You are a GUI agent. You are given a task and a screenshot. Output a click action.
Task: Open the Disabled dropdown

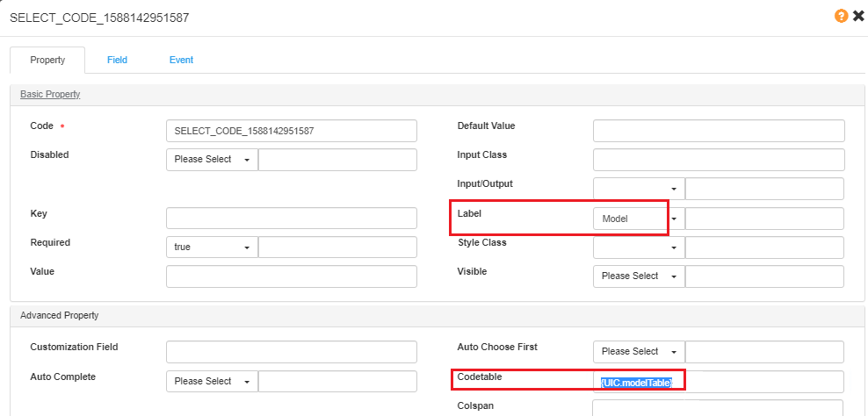click(x=212, y=160)
